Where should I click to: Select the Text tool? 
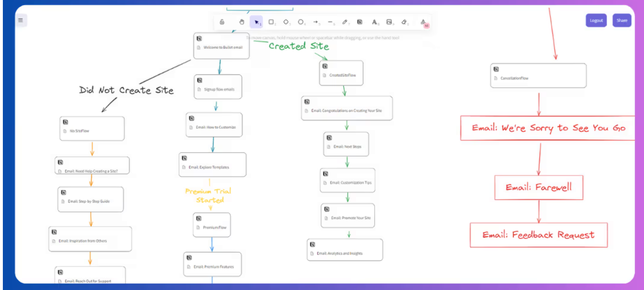374,22
